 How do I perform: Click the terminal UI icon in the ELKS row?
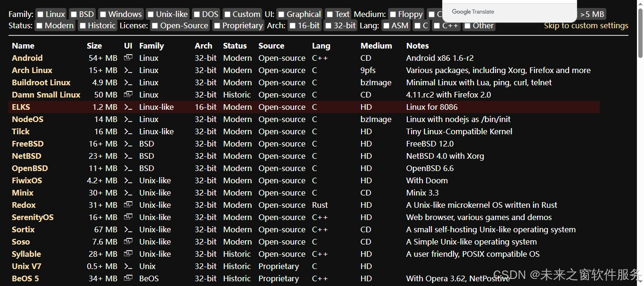pos(128,107)
